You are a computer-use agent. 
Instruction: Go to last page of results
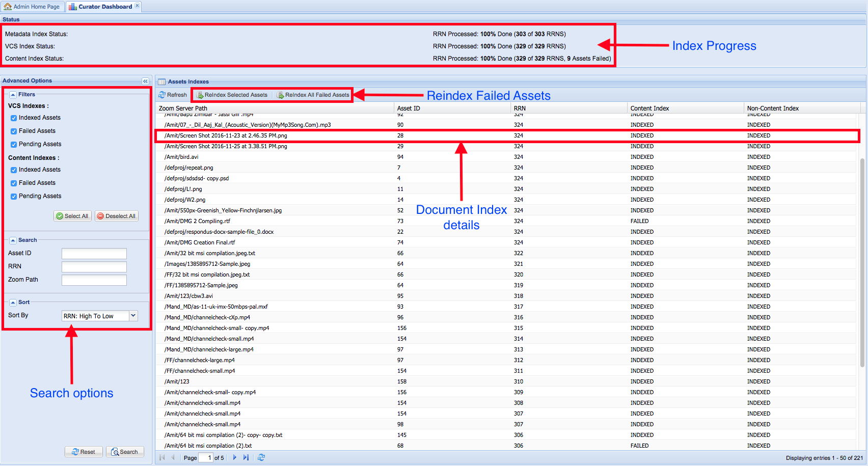[x=246, y=457]
